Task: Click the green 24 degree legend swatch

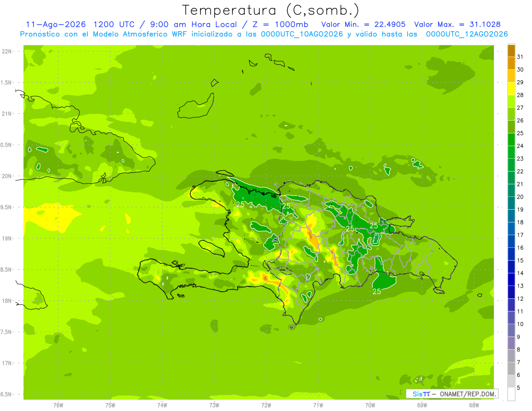Action: coord(511,140)
